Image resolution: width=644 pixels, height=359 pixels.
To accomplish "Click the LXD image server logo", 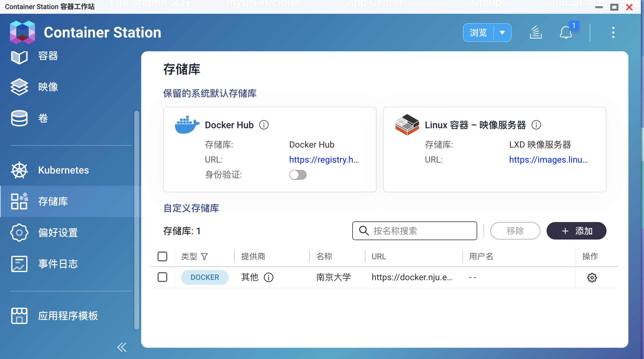I will coord(407,125).
